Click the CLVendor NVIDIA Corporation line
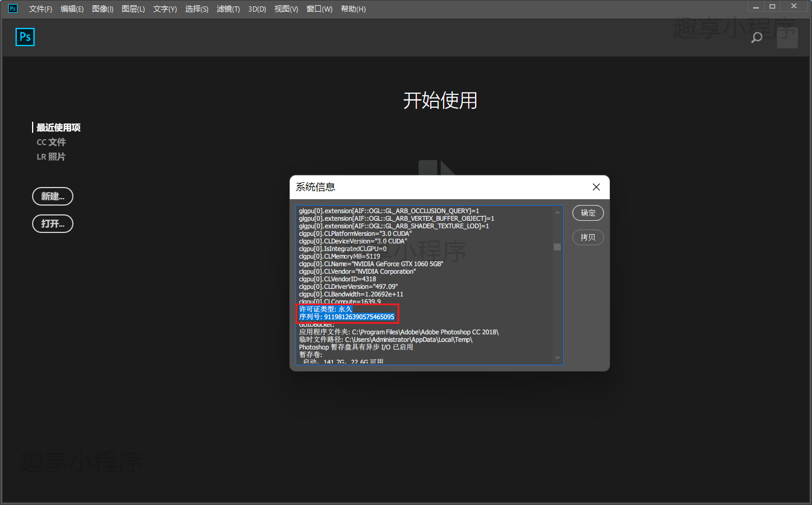 pos(357,271)
